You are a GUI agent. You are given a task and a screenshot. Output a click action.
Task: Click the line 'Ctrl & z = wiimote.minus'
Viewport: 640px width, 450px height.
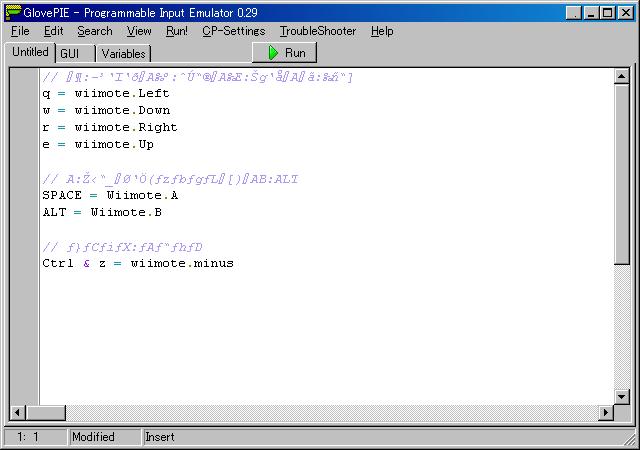pyautogui.click(x=138, y=263)
